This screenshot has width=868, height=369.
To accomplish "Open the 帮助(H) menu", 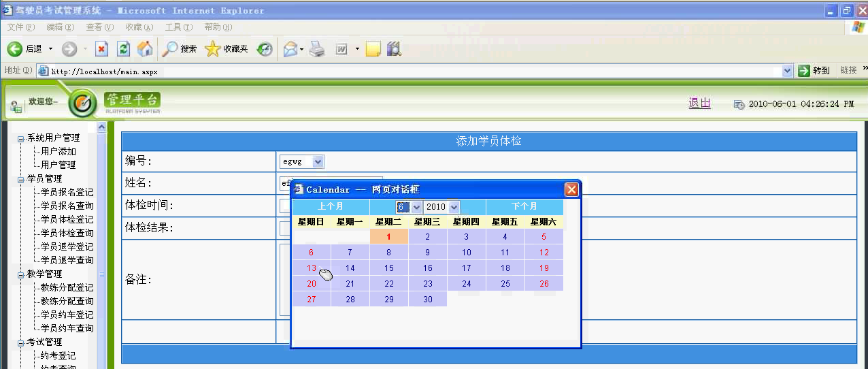I will [218, 27].
